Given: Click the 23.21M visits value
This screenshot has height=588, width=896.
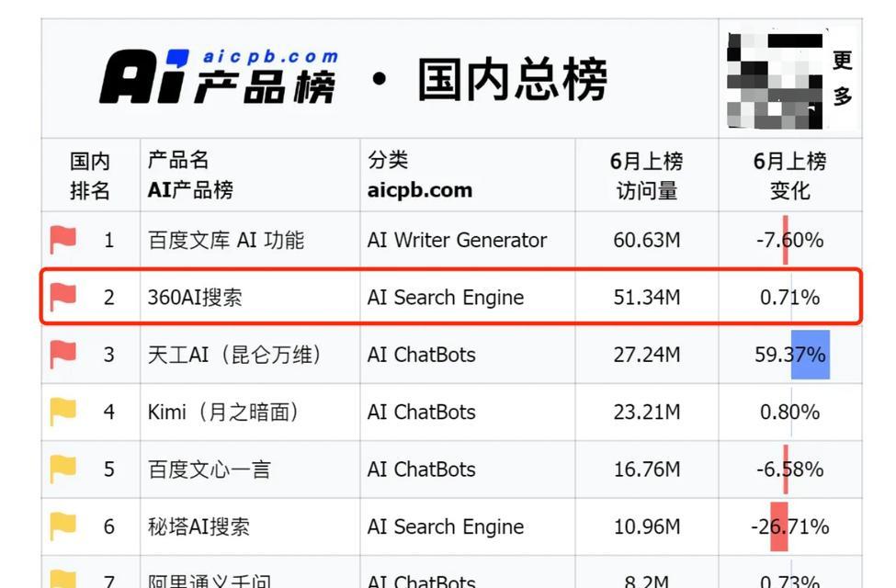Looking at the screenshot, I should pos(647,412).
